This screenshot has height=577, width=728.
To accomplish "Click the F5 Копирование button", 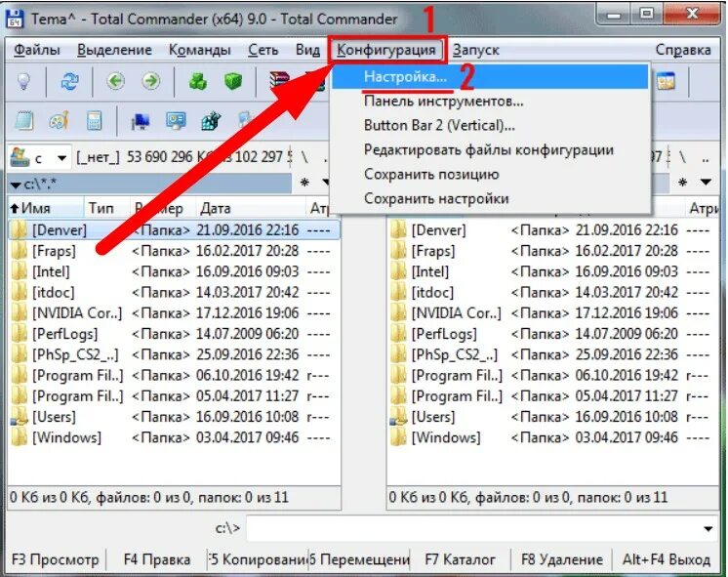I will (x=259, y=559).
